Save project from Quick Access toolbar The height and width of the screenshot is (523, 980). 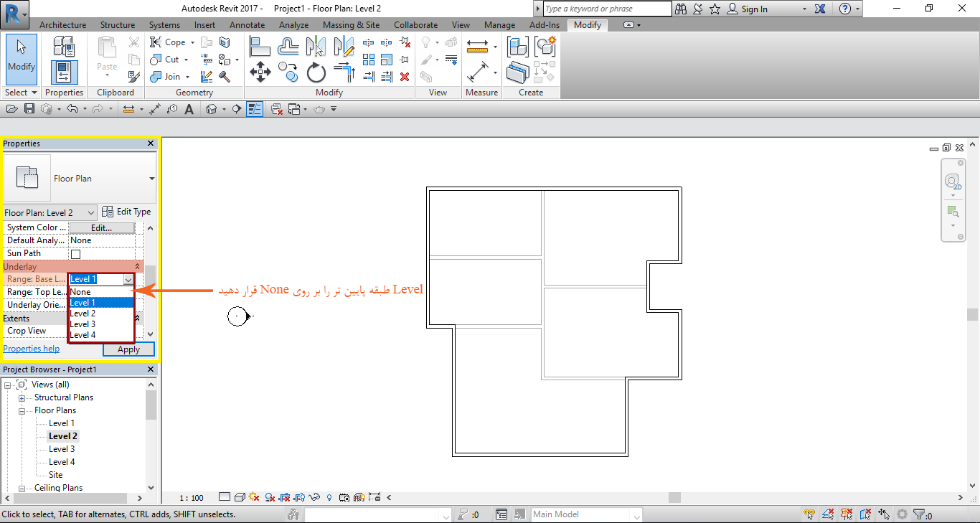(29, 109)
